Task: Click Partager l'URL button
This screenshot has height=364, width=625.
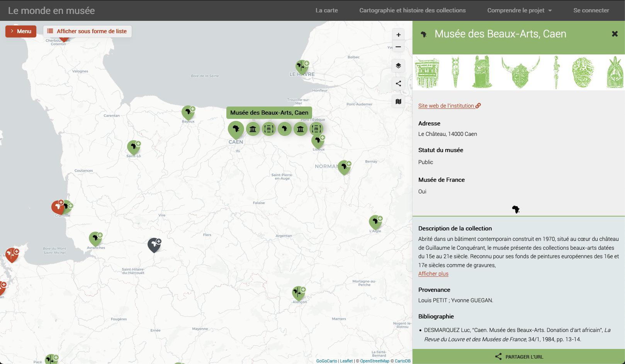Action: (519, 357)
